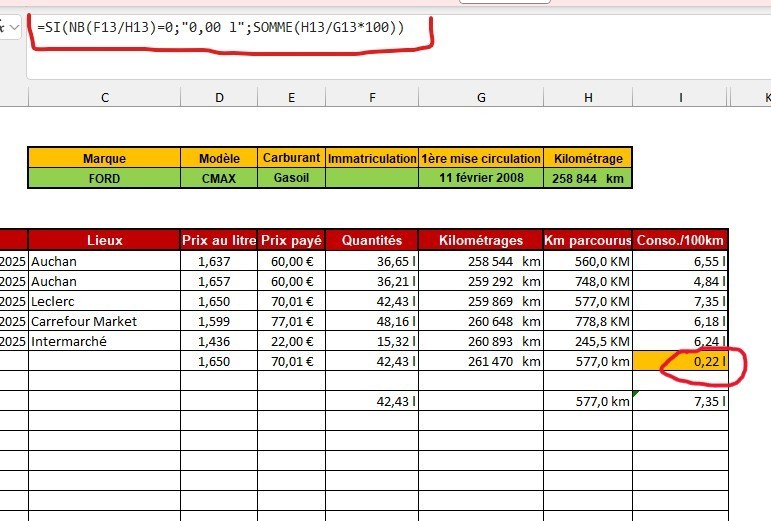
Task: Select the orange 0,22 l cell
Action: (x=681, y=361)
